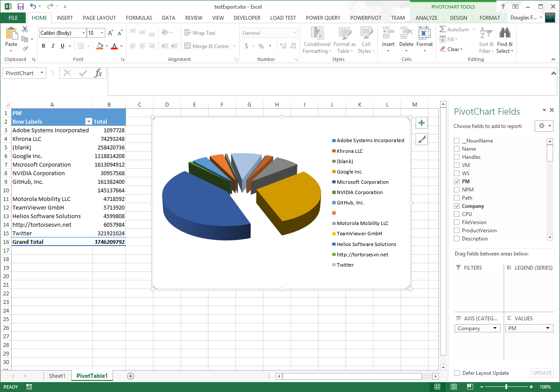Screen dimensions: 560x392
Task: Switch to the FORMULAS ribbon tab
Action: click(139, 18)
